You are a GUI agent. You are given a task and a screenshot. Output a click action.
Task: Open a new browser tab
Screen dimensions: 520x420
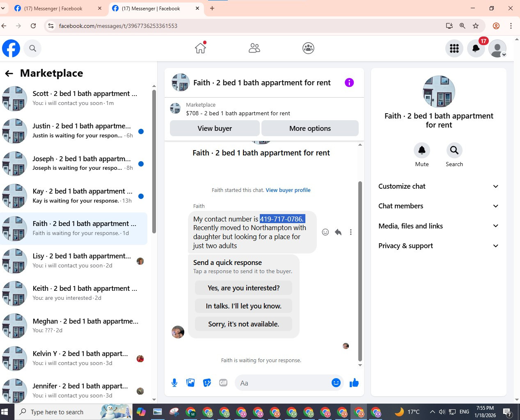[x=212, y=8]
